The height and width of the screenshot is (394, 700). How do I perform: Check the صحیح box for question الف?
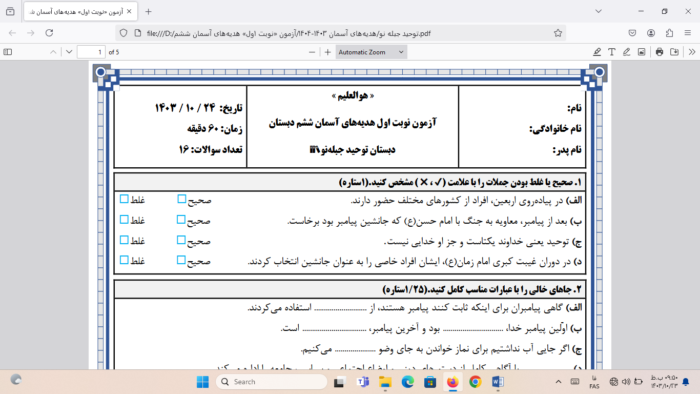(x=182, y=199)
